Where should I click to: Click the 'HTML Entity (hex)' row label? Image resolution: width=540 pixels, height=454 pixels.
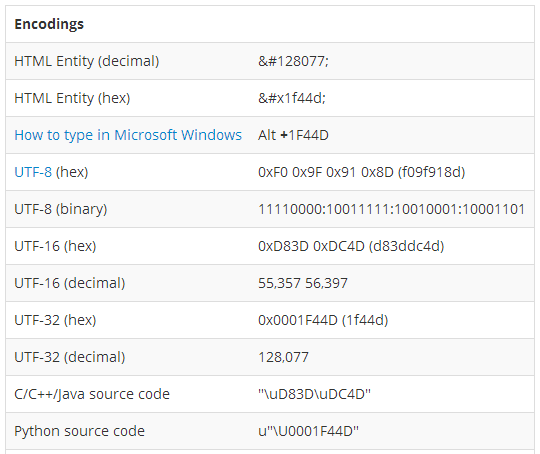pyautogui.click(x=72, y=98)
